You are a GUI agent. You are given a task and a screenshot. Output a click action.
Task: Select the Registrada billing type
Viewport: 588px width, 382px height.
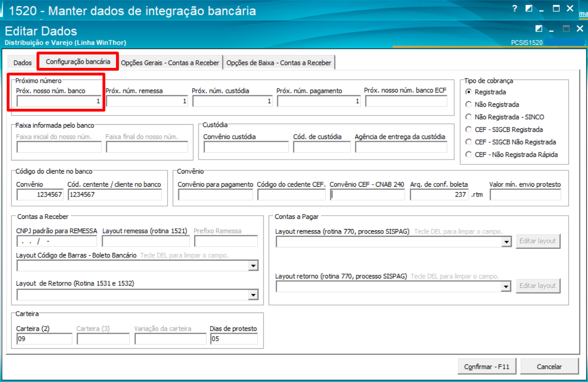[x=469, y=92]
